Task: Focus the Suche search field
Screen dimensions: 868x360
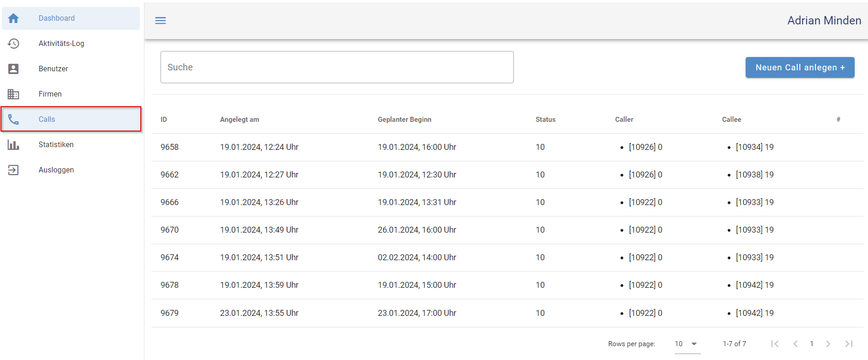Action: pyautogui.click(x=337, y=67)
